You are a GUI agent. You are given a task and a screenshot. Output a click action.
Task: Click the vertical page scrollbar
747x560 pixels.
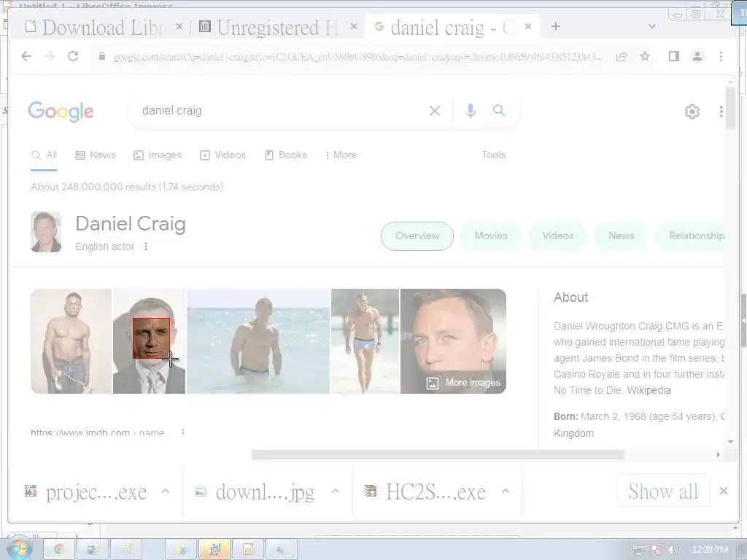pos(730,108)
